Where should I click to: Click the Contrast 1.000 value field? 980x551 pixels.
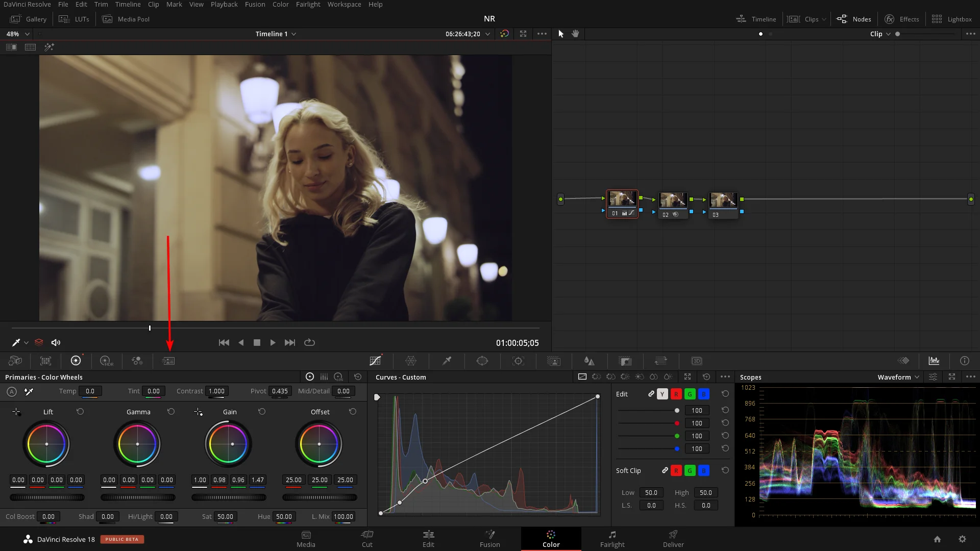click(216, 391)
